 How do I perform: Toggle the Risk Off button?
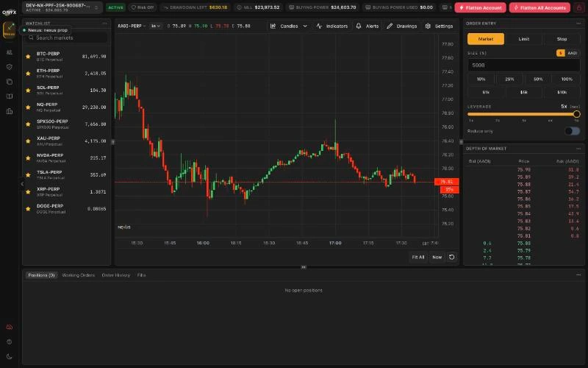click(x=143, y=7)
